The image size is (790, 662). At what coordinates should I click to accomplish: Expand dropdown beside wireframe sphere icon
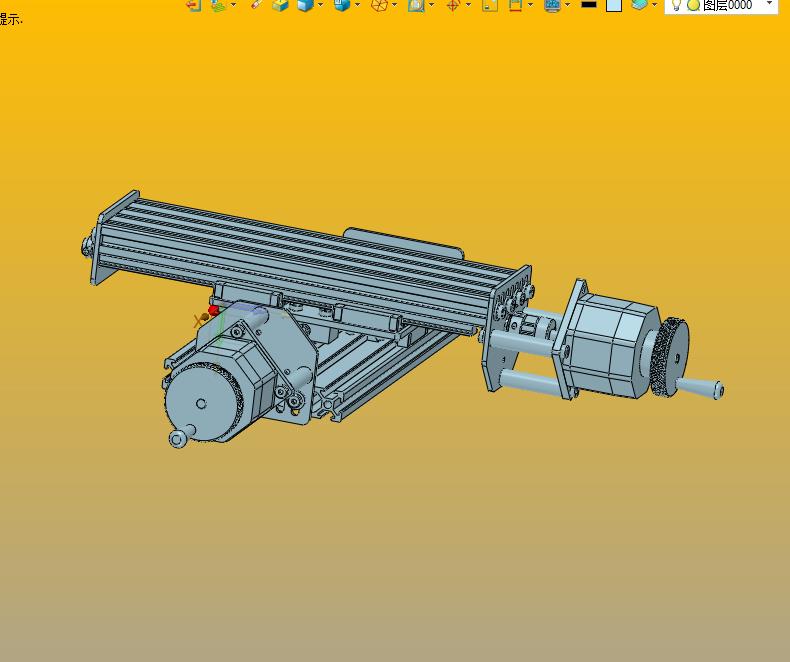click(x=394, y=5)
